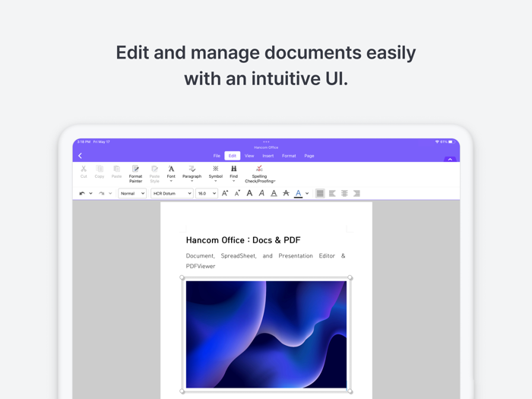Screen dimensions: 532x399
Task: Click the Undo arrow
Action: (x=82, y=193)
